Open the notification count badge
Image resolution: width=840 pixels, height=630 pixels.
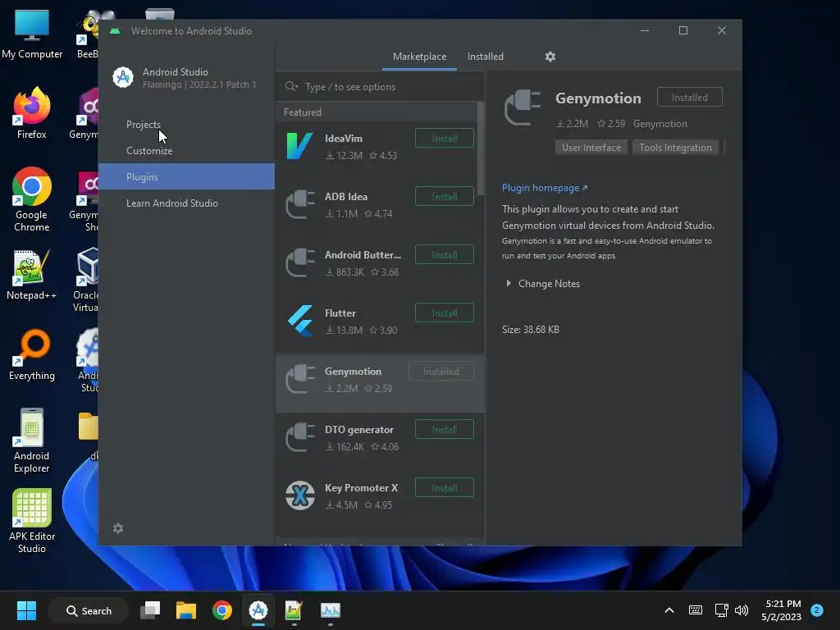[817, 609]
